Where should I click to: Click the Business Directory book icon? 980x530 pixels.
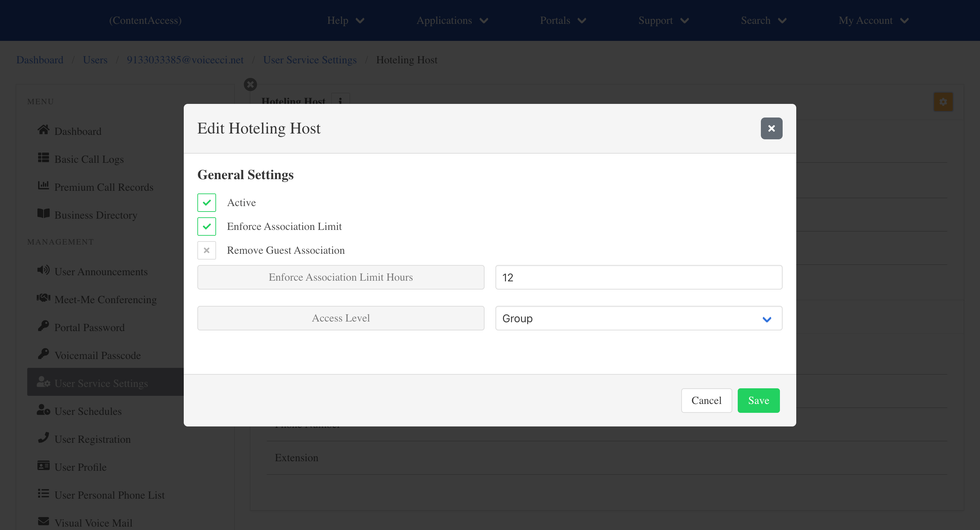coord(43,214)
